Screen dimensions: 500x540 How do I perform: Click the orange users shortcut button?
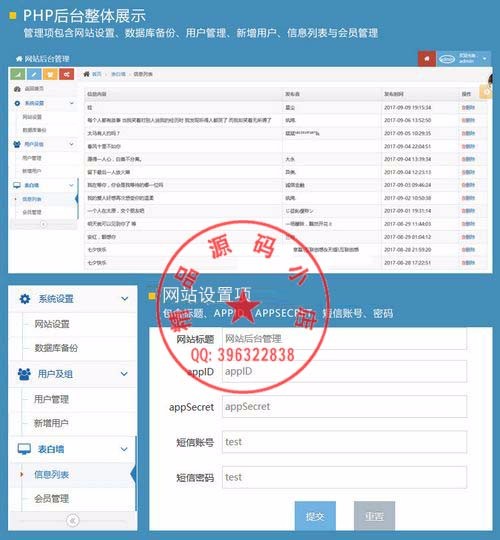50,74
